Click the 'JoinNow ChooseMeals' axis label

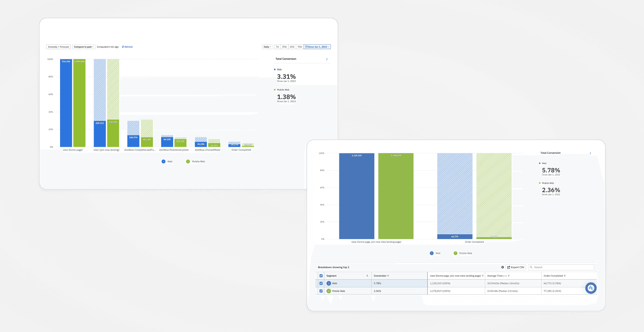[x=207, y=150]
